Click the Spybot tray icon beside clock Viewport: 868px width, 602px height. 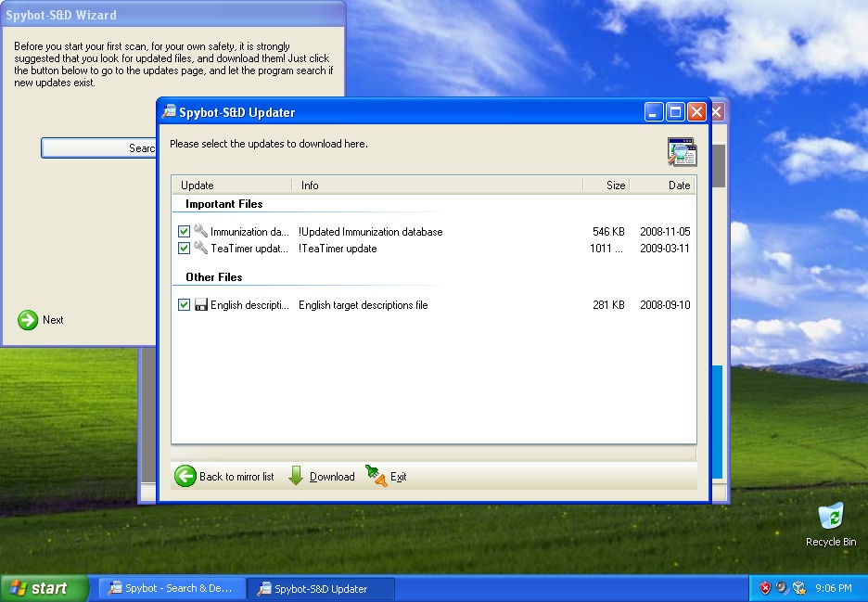pyautogui.click(x=798, y=587)
